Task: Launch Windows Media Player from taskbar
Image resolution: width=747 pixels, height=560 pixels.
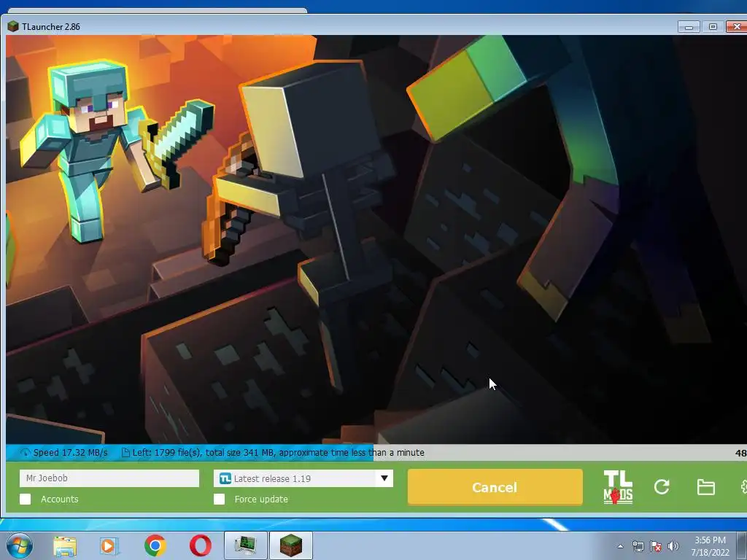Action: point(109,545)
